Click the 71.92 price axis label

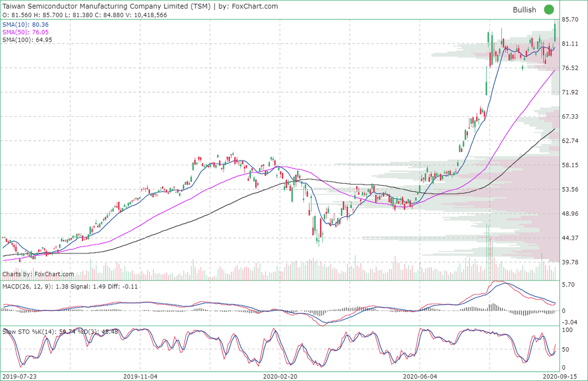point(570,92)
